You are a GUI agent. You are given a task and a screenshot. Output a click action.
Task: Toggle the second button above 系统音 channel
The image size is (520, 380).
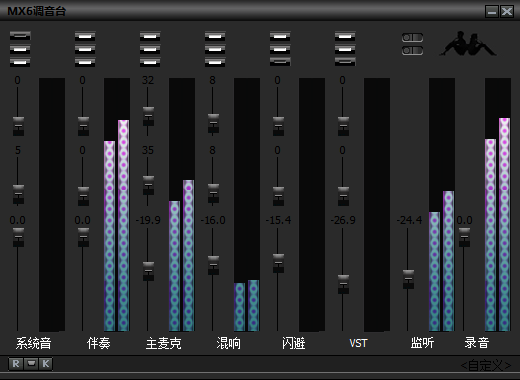click(x=20, y=49)
